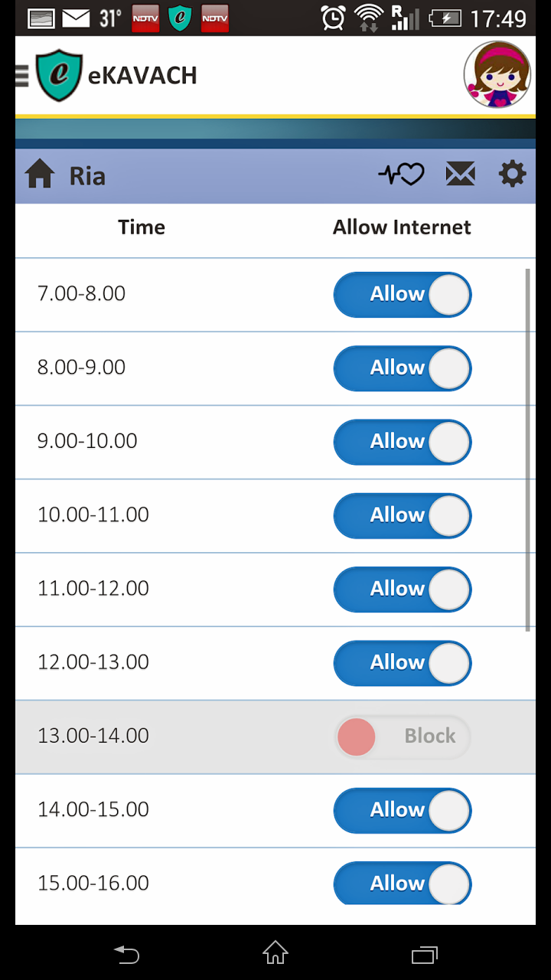Open the hamburger menu beside the eKAVACH logo
The height and width of the screenshot is (980, 551).
21,75
